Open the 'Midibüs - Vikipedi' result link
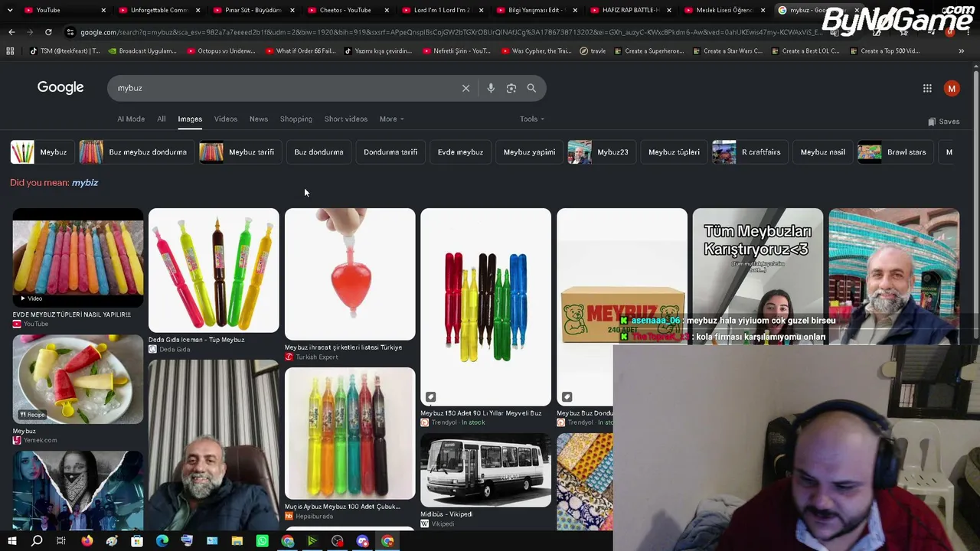Image resolution: width=980 pixels, height=551 pixels. coord(446,514)
